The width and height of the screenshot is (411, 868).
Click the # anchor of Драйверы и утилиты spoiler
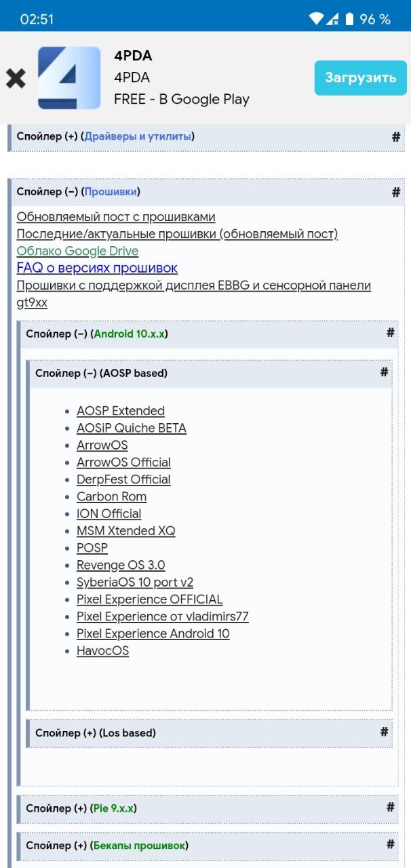(396, 137)
